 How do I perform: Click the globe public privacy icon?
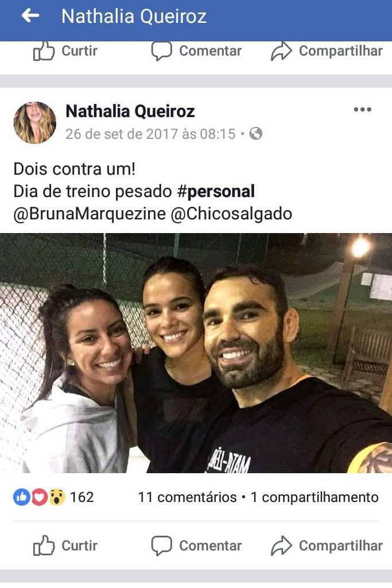point(255,134)
